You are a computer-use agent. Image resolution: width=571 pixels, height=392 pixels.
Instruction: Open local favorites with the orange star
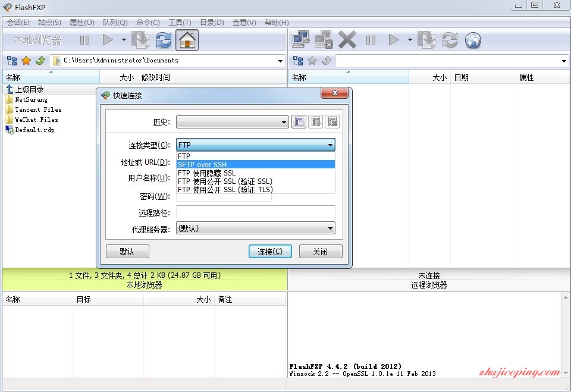[26, 61]
